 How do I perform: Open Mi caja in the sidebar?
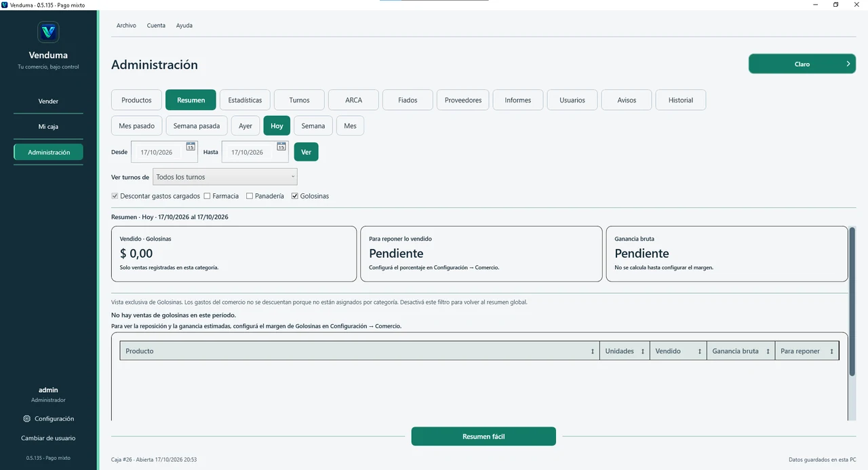tap(48, 127)
